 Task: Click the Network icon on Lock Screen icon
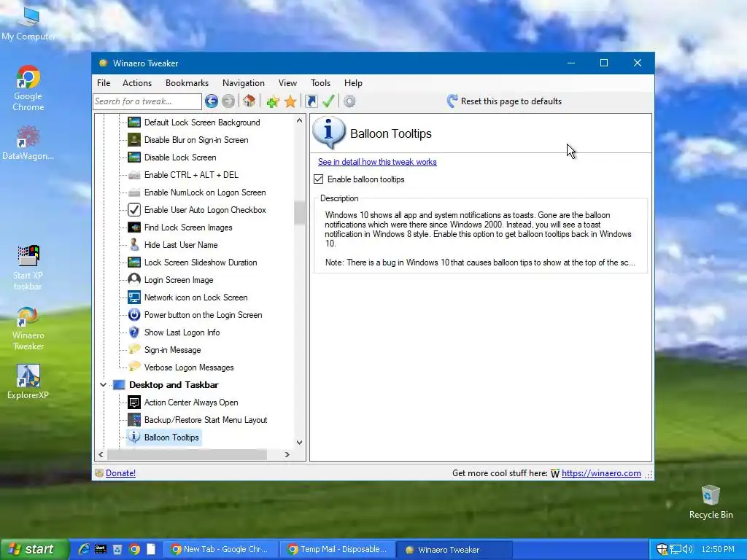click(x=134, y=297)
